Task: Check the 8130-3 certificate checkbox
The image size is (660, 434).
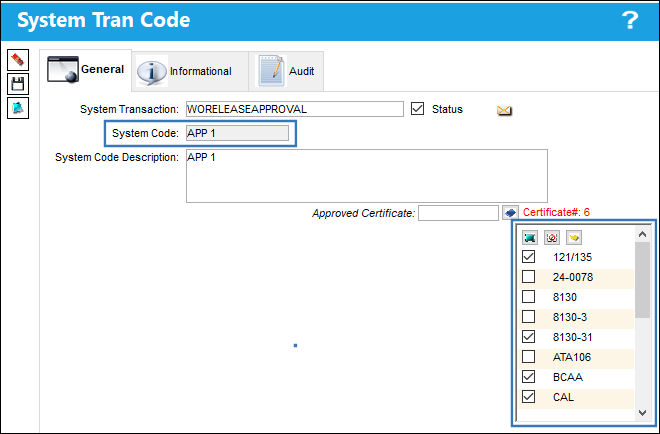Action: (x=528, y=317)
